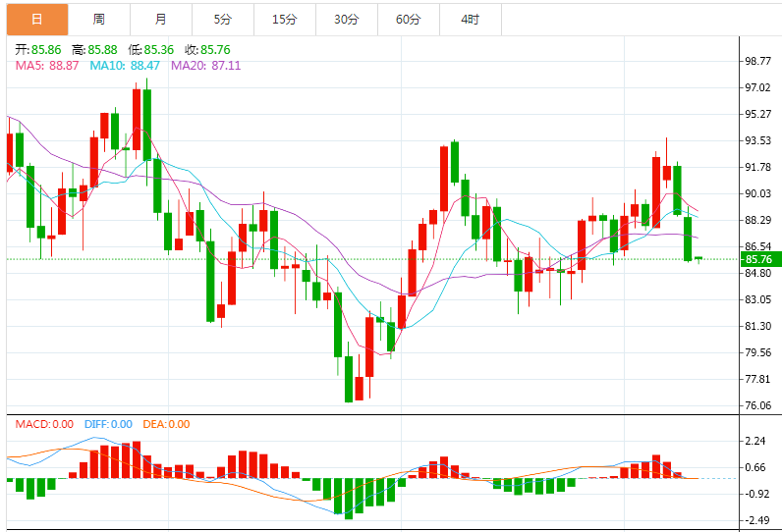Click the 收:85.76 close price value
782x532 pixels.
[207, 50]
